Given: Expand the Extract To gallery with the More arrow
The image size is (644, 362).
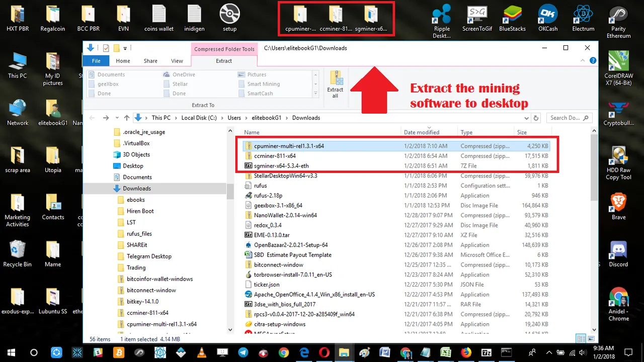Looking at the screenshot, I should (x=316, y=94).
